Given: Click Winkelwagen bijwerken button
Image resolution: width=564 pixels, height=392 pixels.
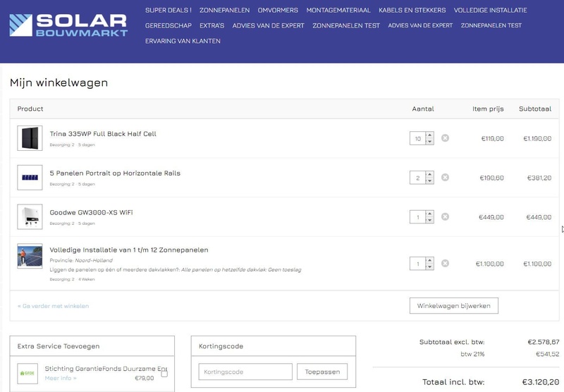Looking at the screenshot, I should tap(453, 306).
